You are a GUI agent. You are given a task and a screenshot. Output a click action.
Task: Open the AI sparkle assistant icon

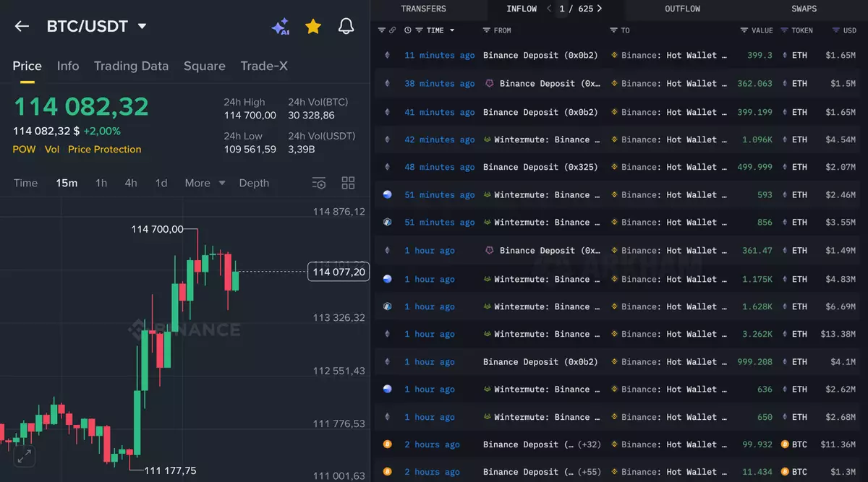tap(280, 27)
